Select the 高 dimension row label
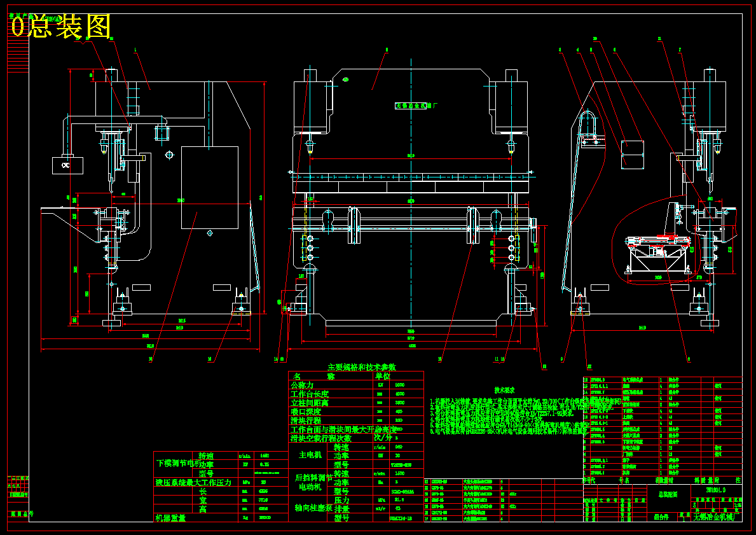Screen dimensions: 756x535 point(202,510)
